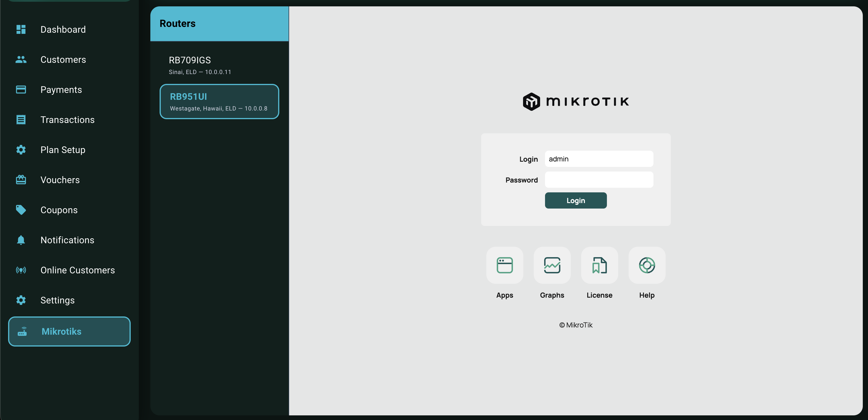The width and height of the screenshot is (868, 420).
Task: Click the Notifications bell icon
Action: tap(21, 240)
